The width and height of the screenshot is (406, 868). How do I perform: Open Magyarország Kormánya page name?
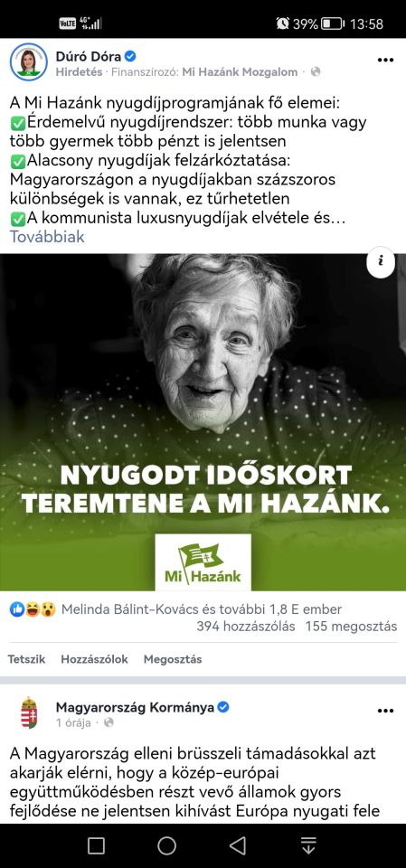click(x=135, y=707)
